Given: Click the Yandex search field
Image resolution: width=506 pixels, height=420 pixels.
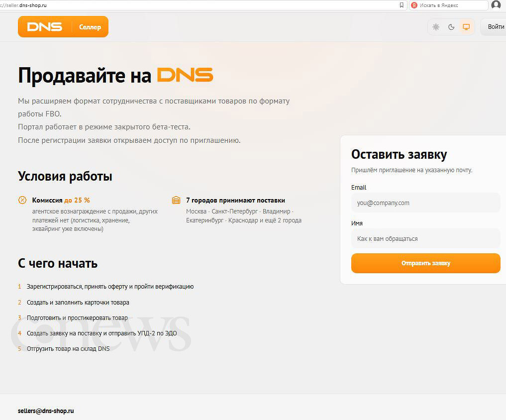Looking at the screenshot, I should coord(449,5).
